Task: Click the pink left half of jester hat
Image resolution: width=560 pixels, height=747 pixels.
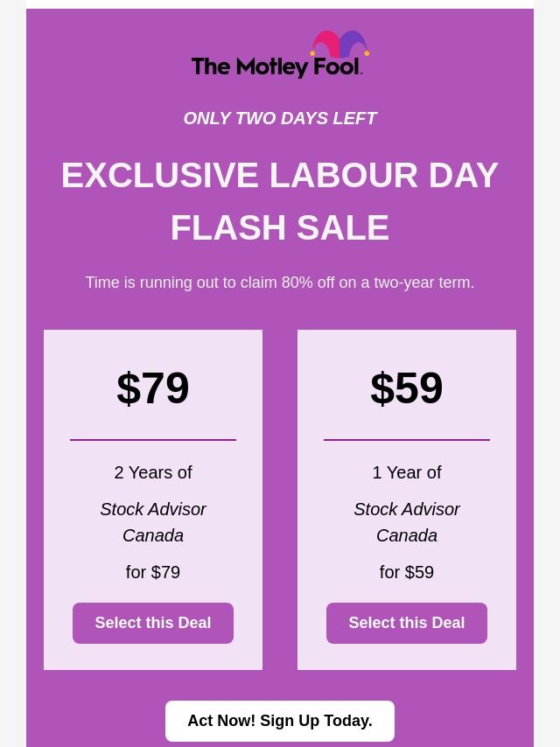Action: click(325, 44)
